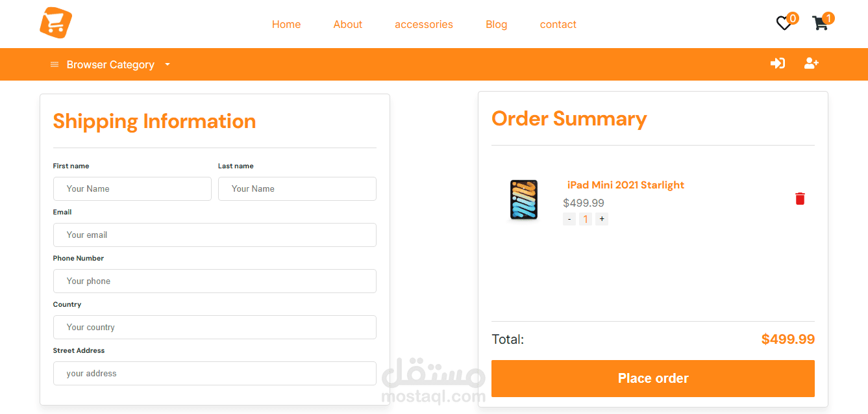This screenshot has width=868, height=414.
Task: Open the iPad Mini 2021 Starlight link
Action: tap(626, 185)
